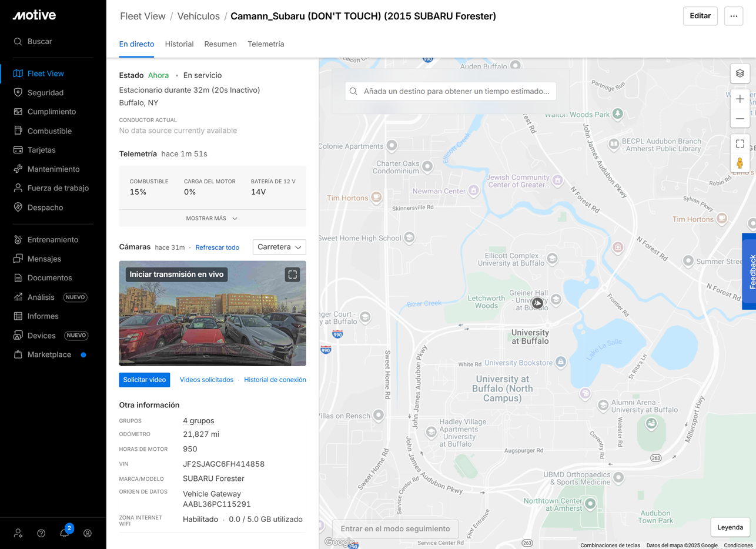Toggle fullscreen map view

pyautogui.click(x=740, y=143)
